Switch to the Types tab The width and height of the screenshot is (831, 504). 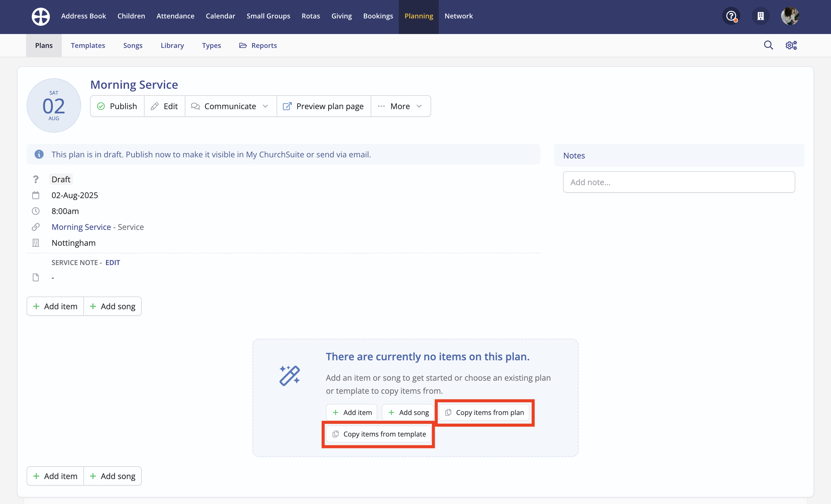click(x=211, y=45)
